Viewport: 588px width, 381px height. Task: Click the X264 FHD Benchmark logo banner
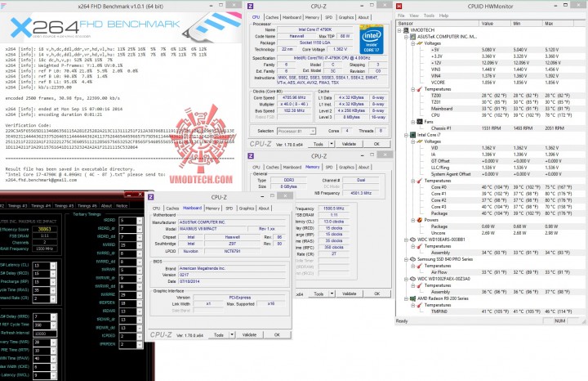(121, 27)
